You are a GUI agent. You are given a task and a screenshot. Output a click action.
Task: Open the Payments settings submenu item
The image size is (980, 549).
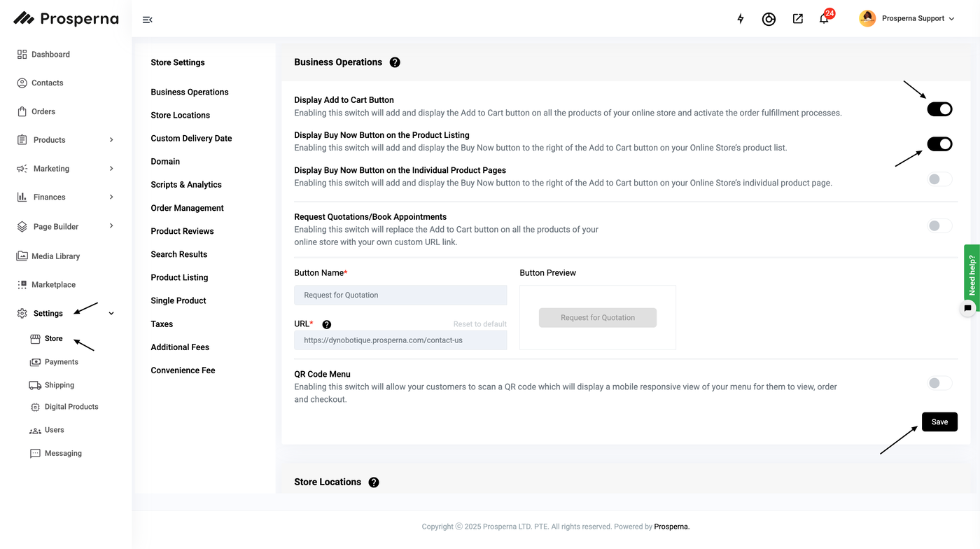(x=61, y=362)
